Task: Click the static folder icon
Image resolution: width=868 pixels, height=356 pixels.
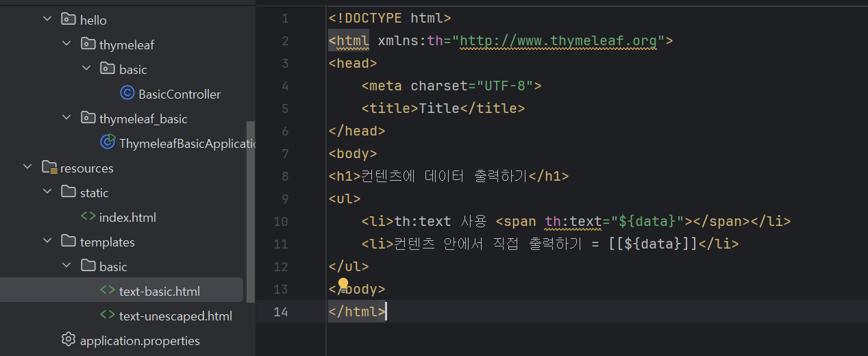Action: point(68,192)
